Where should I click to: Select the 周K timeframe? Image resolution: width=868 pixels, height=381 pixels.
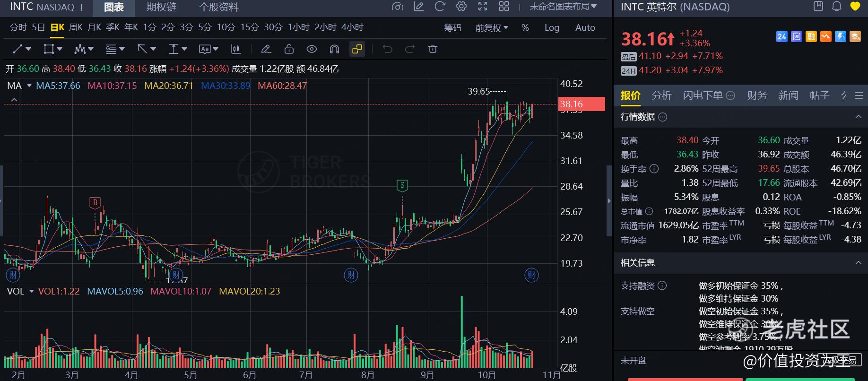coord(76,27)
